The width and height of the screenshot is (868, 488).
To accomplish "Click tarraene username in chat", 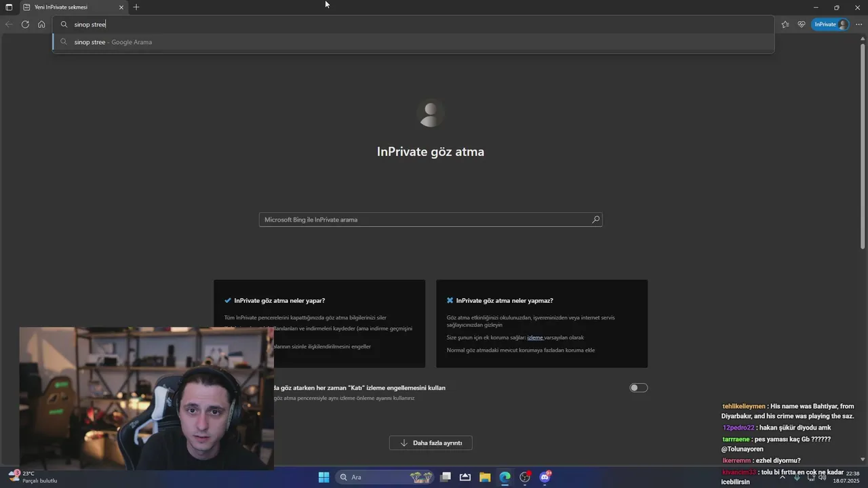I will [x=736, y=439].
